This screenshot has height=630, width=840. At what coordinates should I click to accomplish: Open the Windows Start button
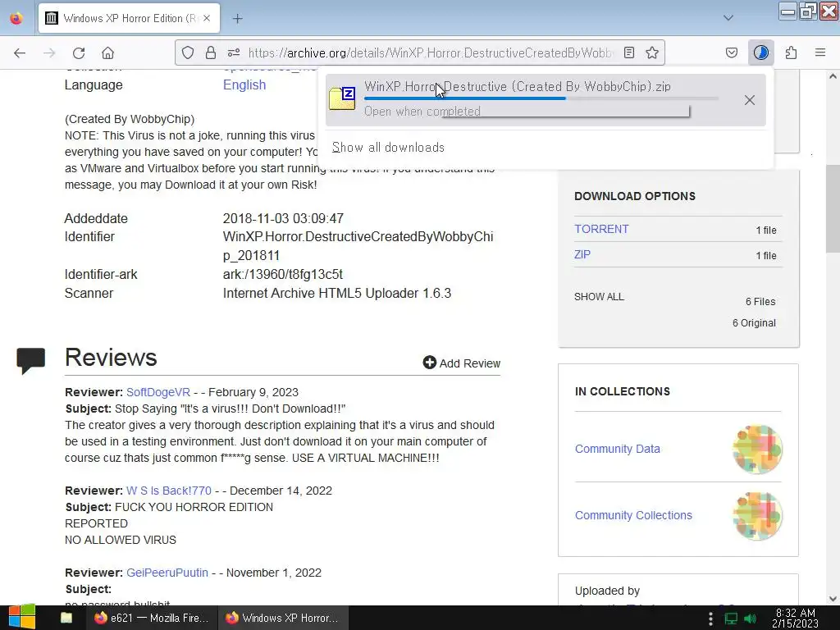click(x=22, y=618)
